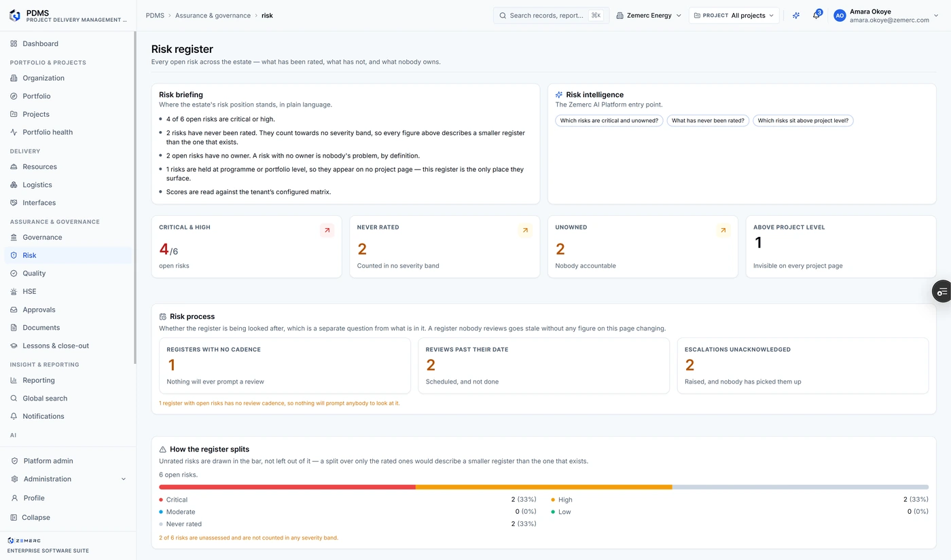Open Profile in the sidebar

(69, 498)
